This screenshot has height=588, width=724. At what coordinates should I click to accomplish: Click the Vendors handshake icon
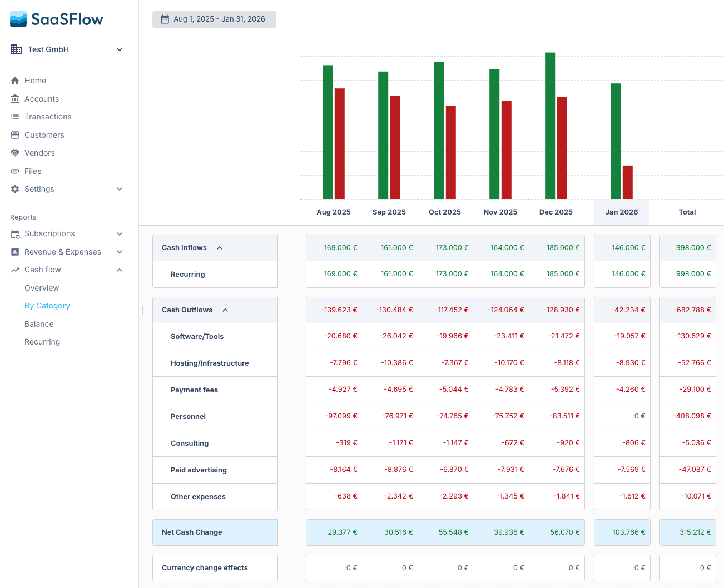pyautogui.click(x=15, y=153)
